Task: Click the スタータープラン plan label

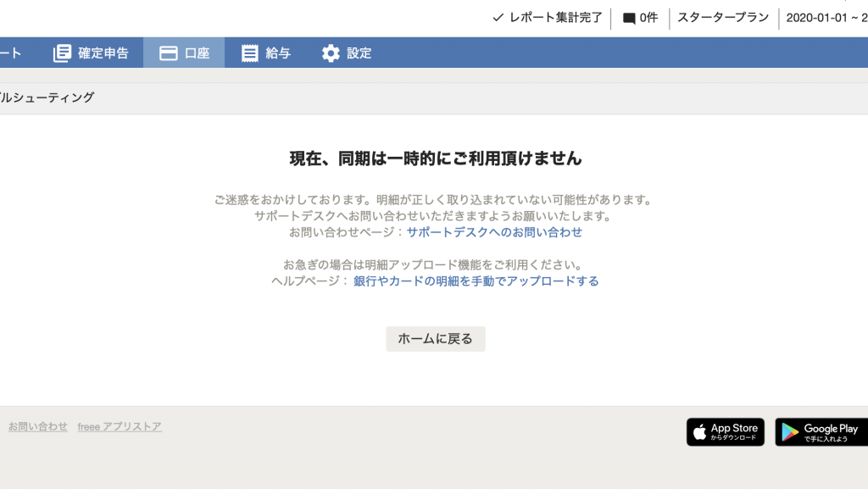Action: coord(724,18)
